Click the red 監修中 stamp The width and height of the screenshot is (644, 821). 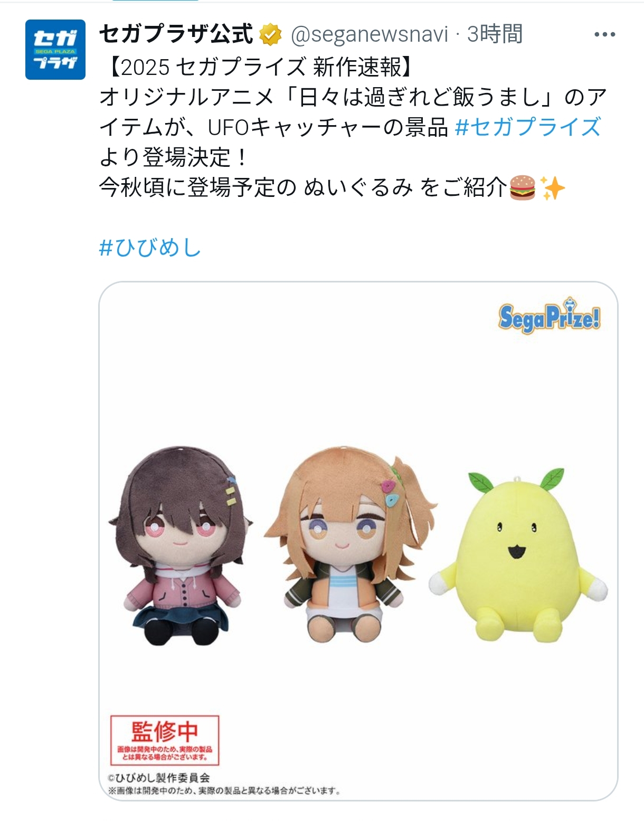(x=164, y=740)
